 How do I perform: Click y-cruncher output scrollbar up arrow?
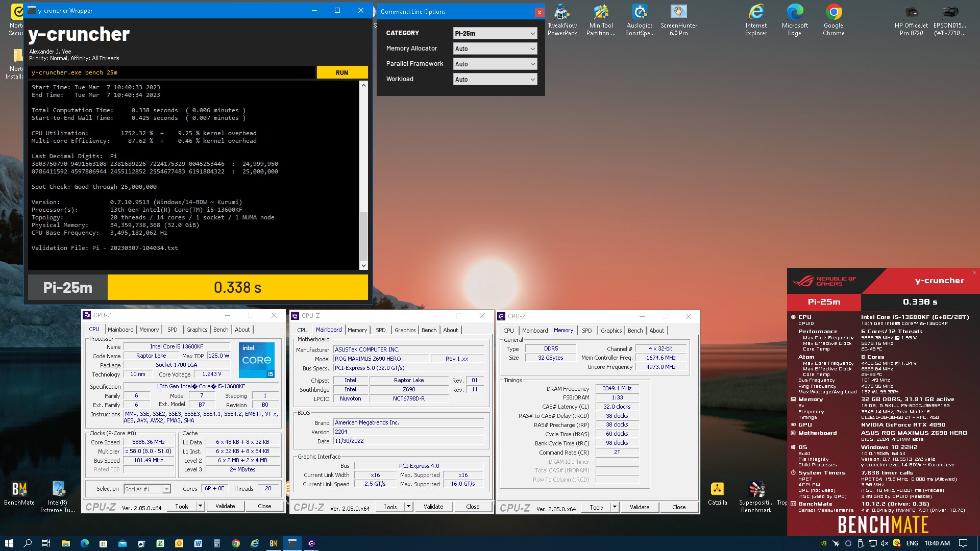[x=363, y=85]
